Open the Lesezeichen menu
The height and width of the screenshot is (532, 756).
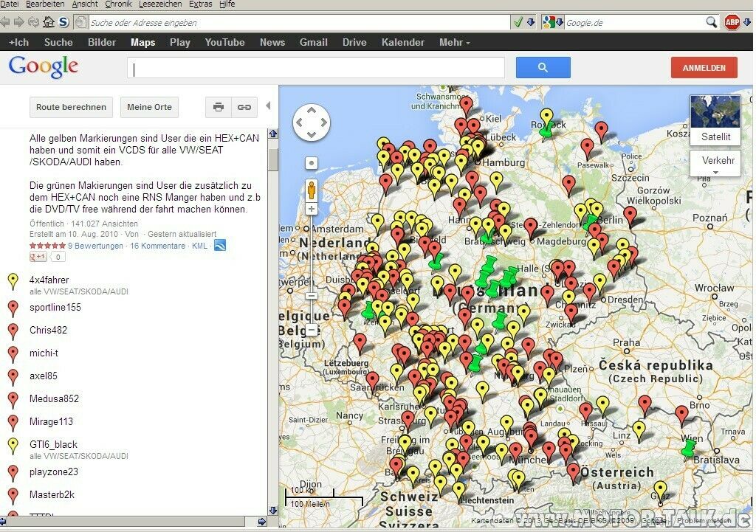tap(160, 4)
